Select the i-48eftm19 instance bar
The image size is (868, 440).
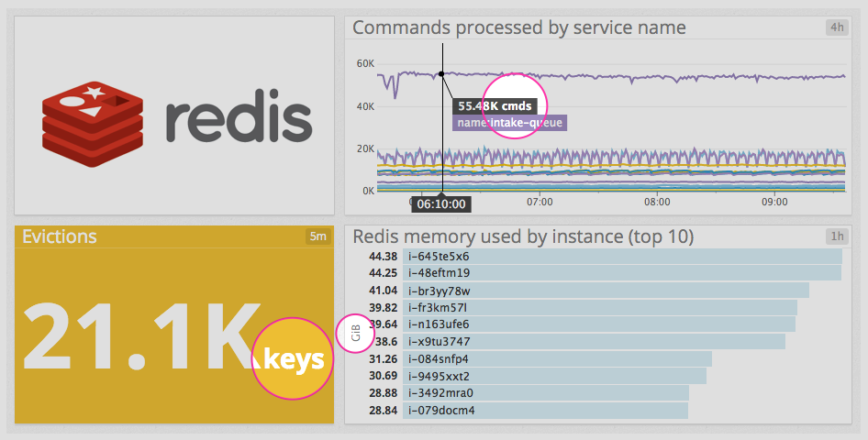(x=622, y=273)
